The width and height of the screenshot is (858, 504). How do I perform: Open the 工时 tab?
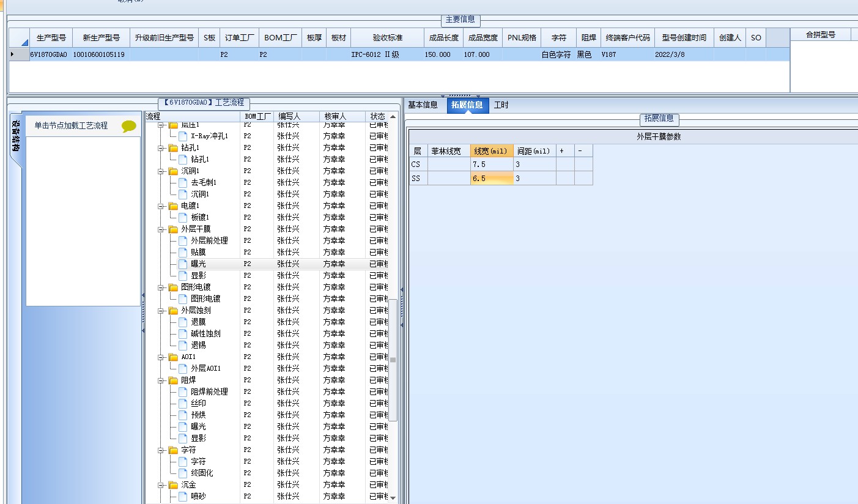[501, 105]
